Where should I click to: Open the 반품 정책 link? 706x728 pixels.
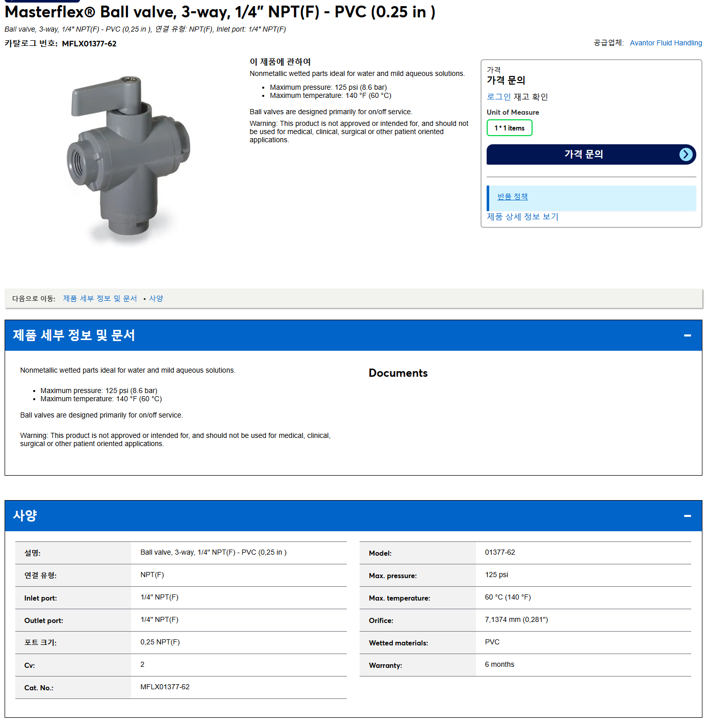512,196
